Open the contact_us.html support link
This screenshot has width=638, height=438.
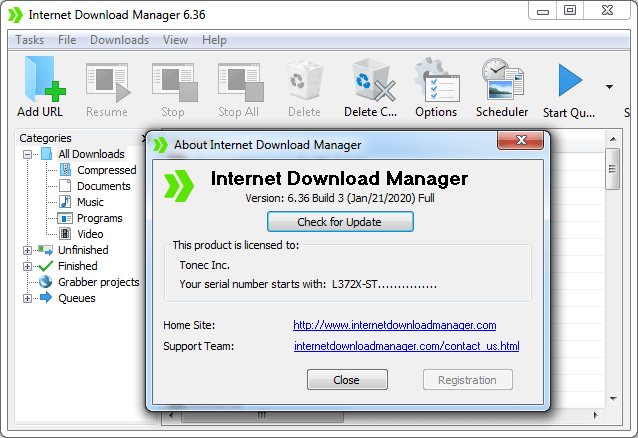[x=406, y=346]
